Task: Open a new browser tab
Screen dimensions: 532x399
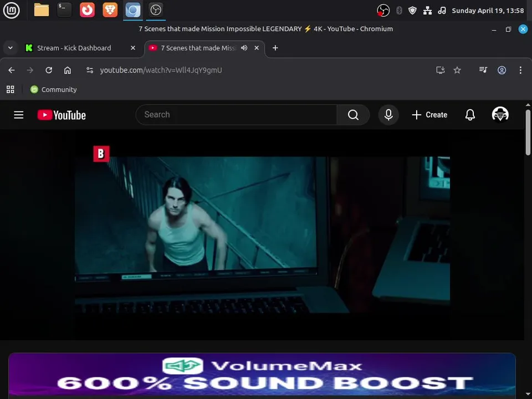Action: tap(275, 48)
